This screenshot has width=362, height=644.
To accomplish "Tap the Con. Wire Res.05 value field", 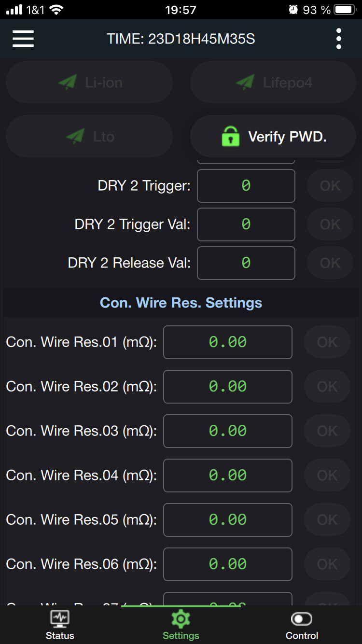I will pyautogui.click(x=228, y=520).
